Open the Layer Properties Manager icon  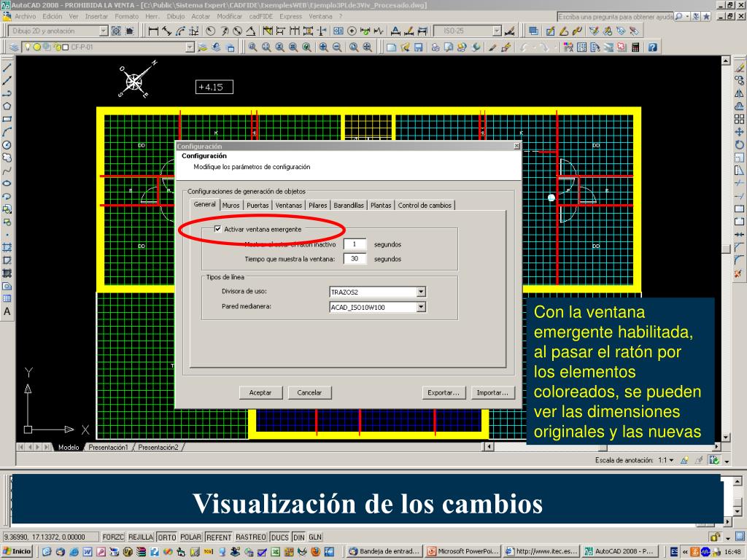coord(15,47)
